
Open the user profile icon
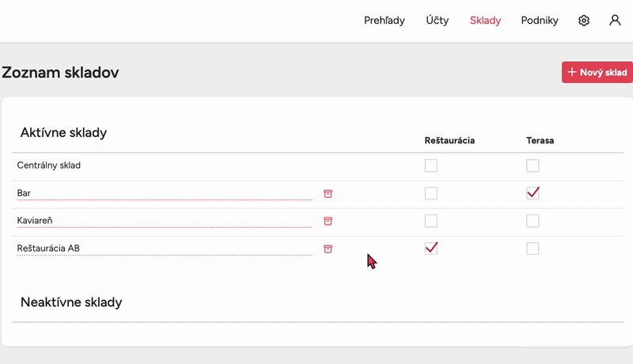point(615,21)
